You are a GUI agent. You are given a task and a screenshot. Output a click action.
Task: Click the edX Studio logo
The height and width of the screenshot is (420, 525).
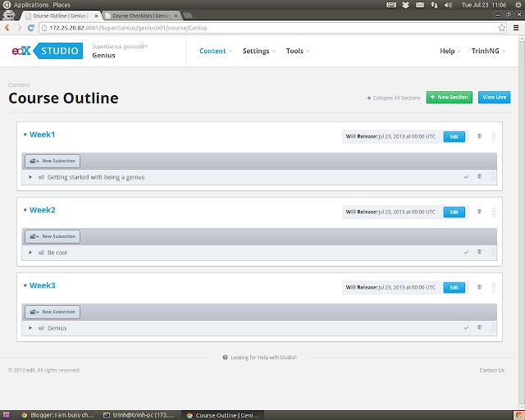pos(48,51)
